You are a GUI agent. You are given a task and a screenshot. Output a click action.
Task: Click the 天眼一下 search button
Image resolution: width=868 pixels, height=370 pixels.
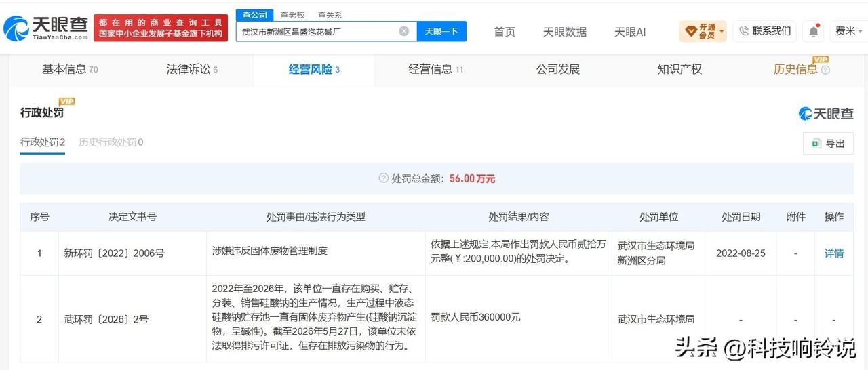click(441, 31)
